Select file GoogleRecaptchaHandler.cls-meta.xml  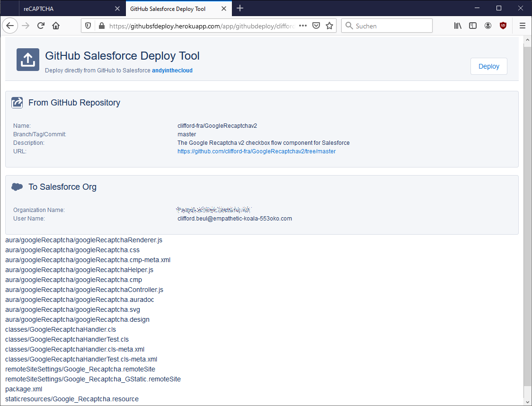click(x=75, y=349)
